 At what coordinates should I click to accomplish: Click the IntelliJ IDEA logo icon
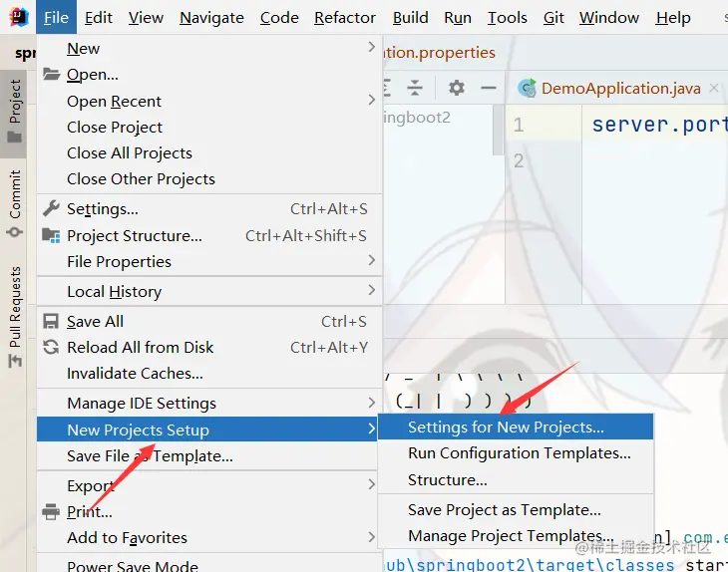pyautogui.click(x=19, y=17)
